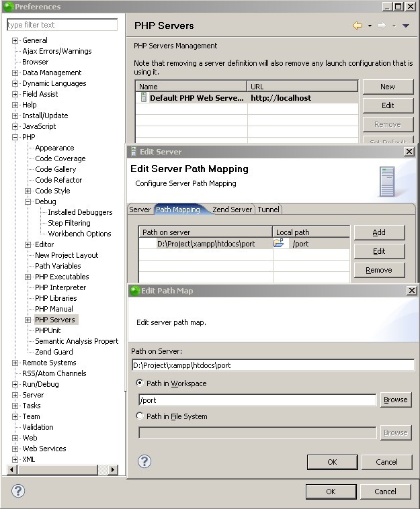Image resolution: width=420 pixels, height=509 pixels.
Task: Expand the Web Services node
Action: (x=15, y=449)
